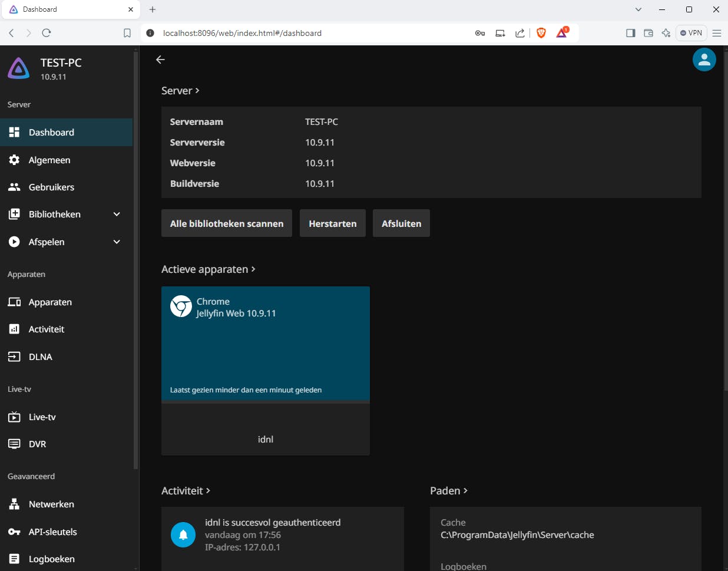
Task: Click the bookmark icon in address bar
Action: pos(127,33)
